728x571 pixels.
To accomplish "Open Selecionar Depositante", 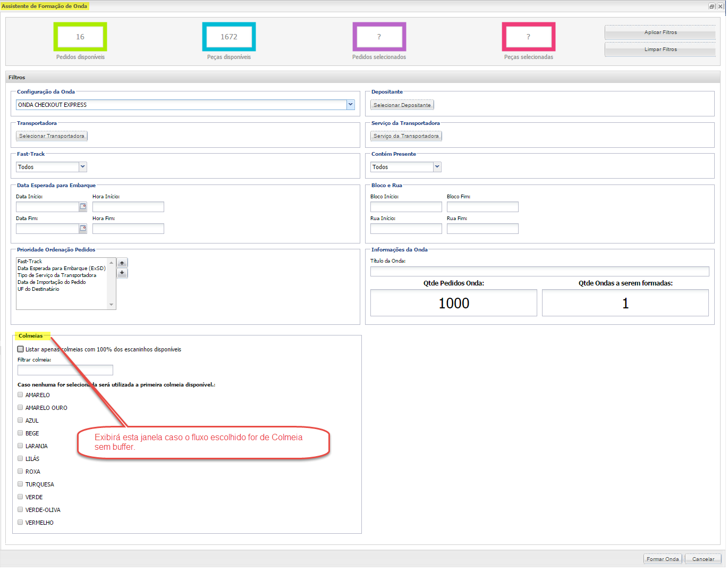I will point(402,105).
